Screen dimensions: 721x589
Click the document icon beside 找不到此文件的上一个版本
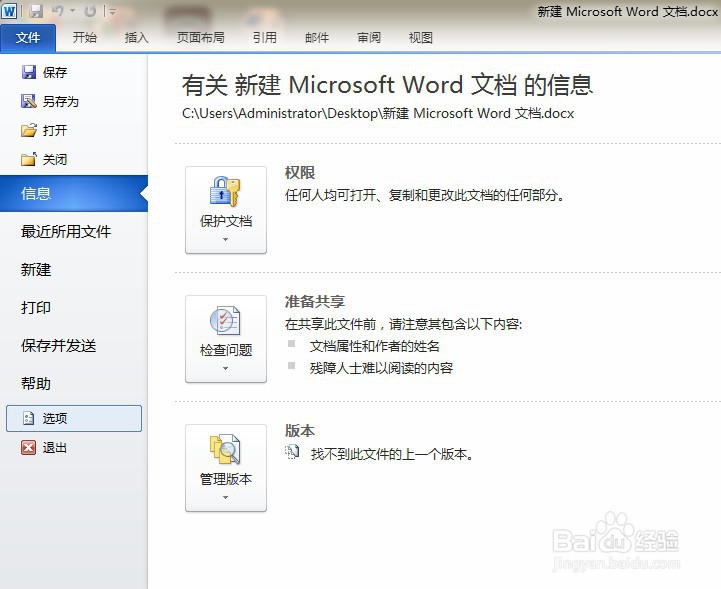point(292,452)
